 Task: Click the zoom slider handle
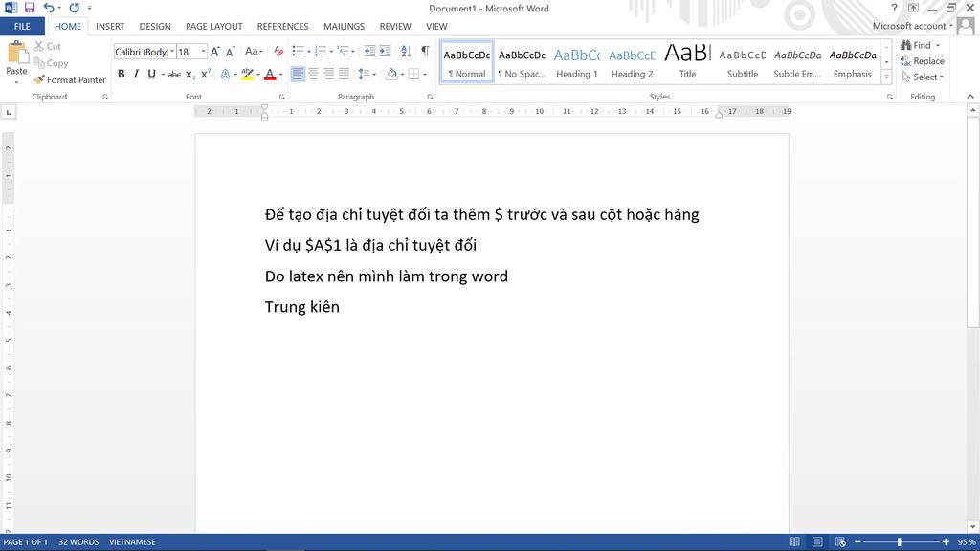[900, 542]
